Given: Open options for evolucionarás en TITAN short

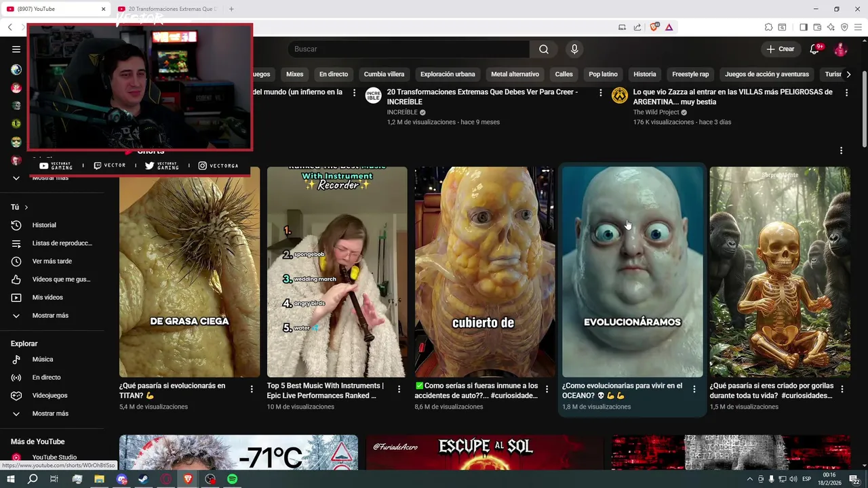Looking at the screenshot, I should click(x=252, y=389).
